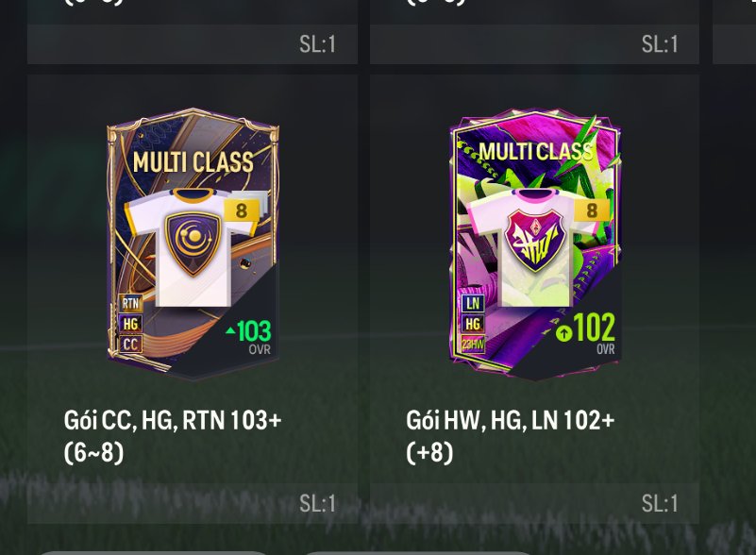Click the LN class badge on purple card
Viewport: 756px width, 555px height.
(473, 303)
